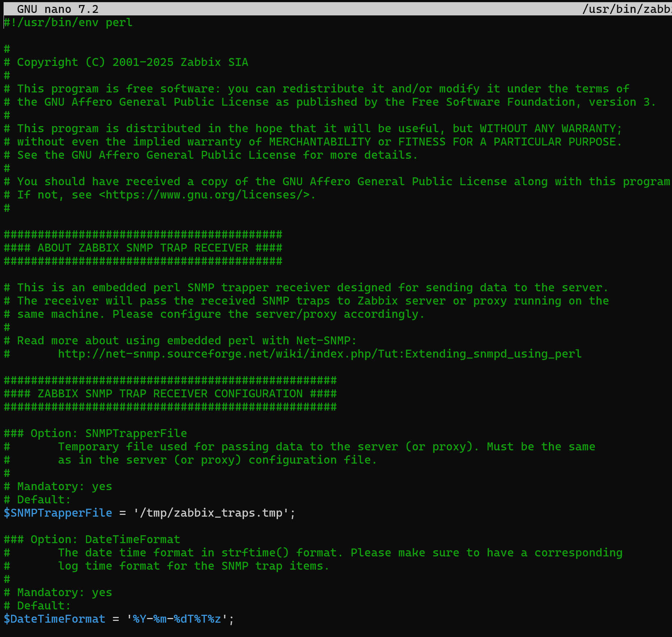Click the $SNMPTrapperFile variable name
672x637 pixels.
(x=58, y=513)
